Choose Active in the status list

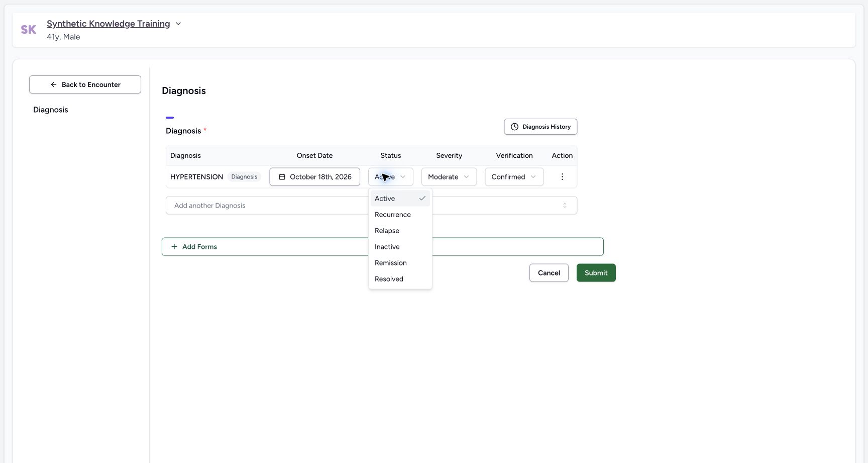400,199
